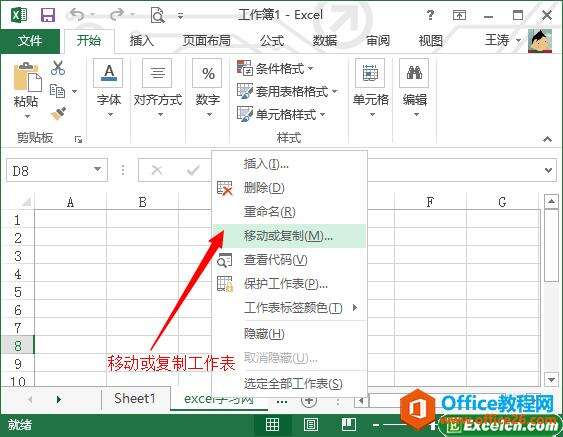Open 工作表标签颜色(T) submenu
This screenshot has height=437, width=563.
point(289,308)
